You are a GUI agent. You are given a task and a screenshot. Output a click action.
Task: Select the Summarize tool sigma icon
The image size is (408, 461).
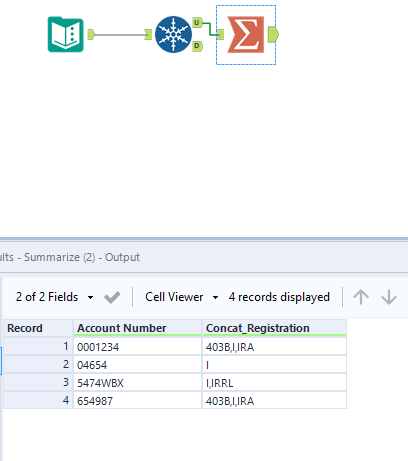(246, 35)
